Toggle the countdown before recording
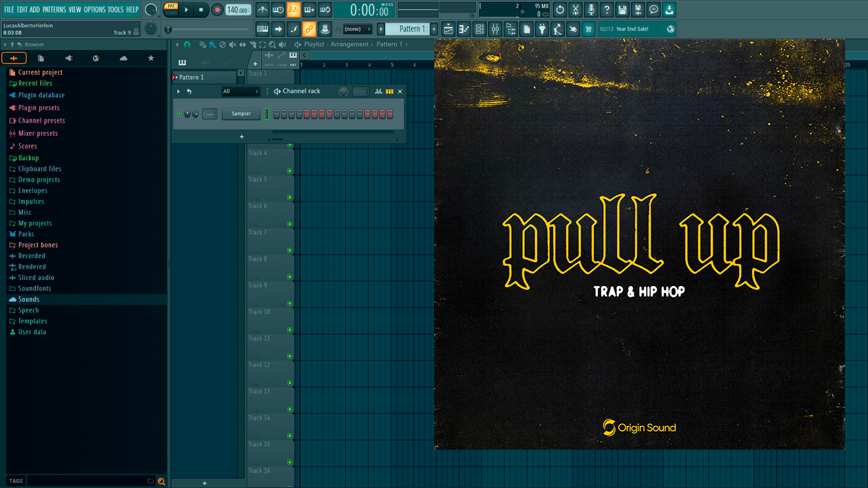 coord(294,10)
